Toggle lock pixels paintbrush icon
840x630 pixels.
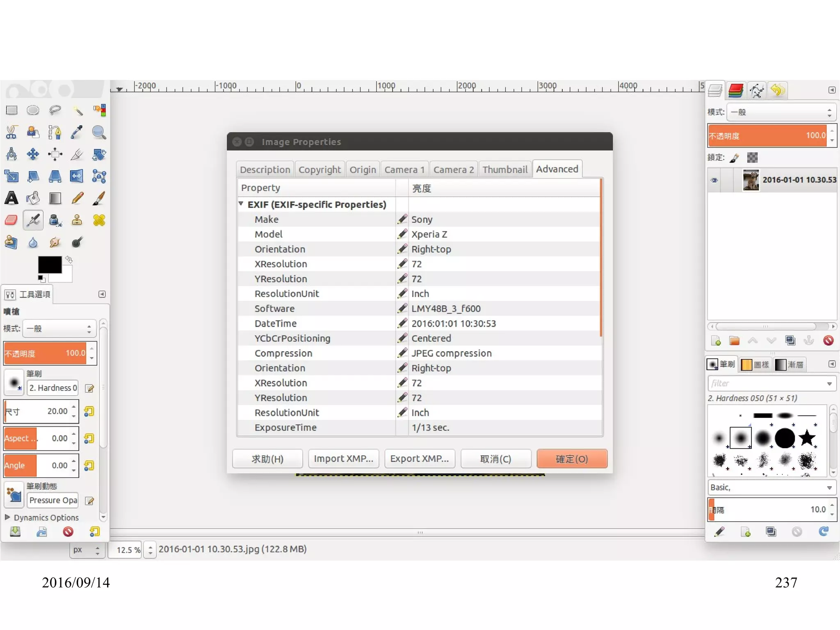click(735, 158)
